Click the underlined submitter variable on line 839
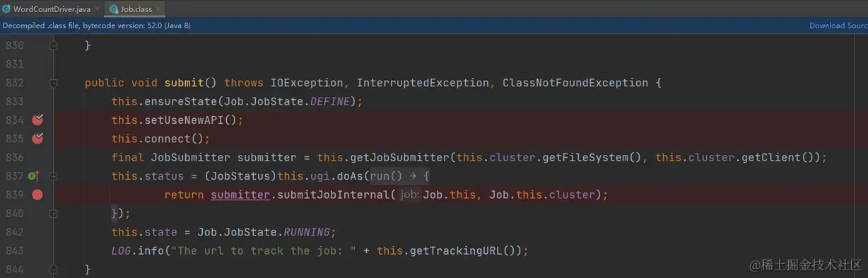868x278 pixels. (x=241, y=195)
